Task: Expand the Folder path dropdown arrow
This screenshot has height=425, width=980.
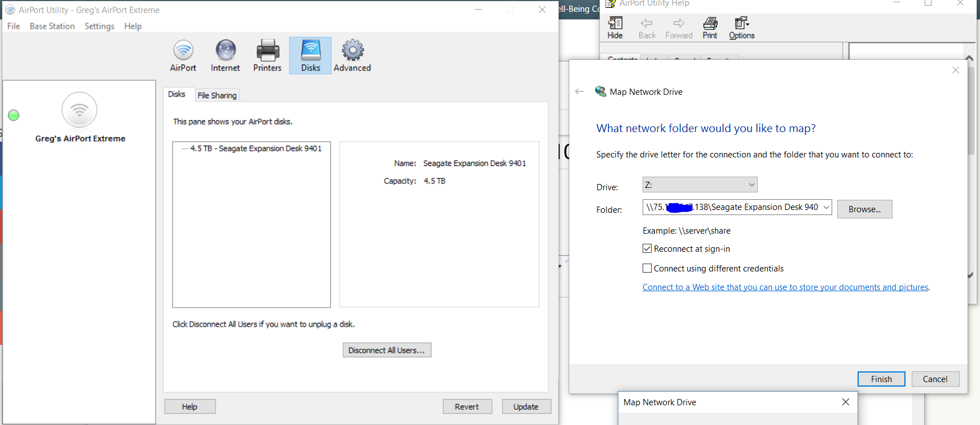Action: [826, 207]
